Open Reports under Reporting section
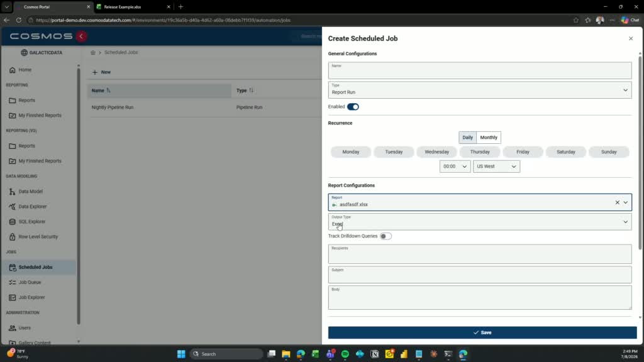 26,100
